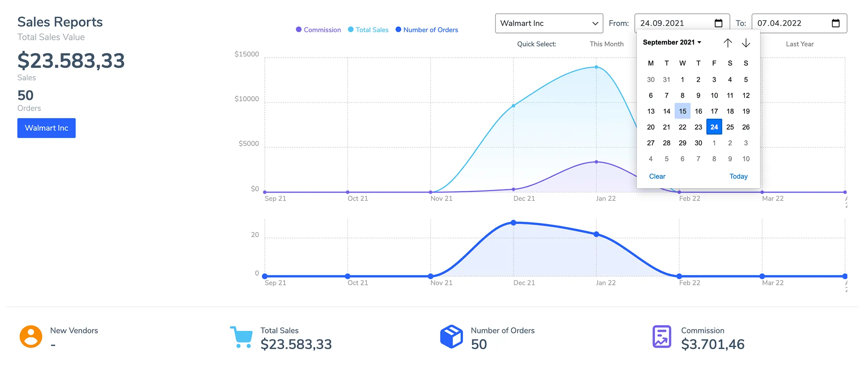This screenshot has width=868, height=370.
Task: Expand the September 2021 month picker
Action: [672, 42]
